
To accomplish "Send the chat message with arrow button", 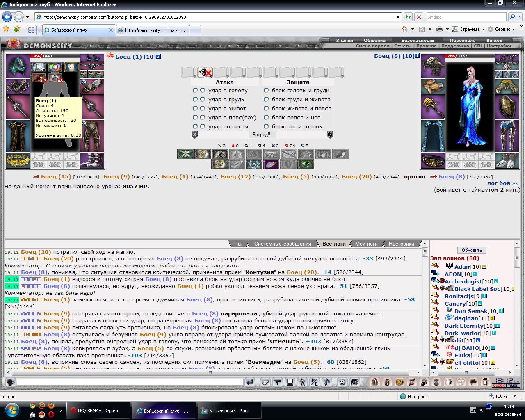I will pos(249,382).
